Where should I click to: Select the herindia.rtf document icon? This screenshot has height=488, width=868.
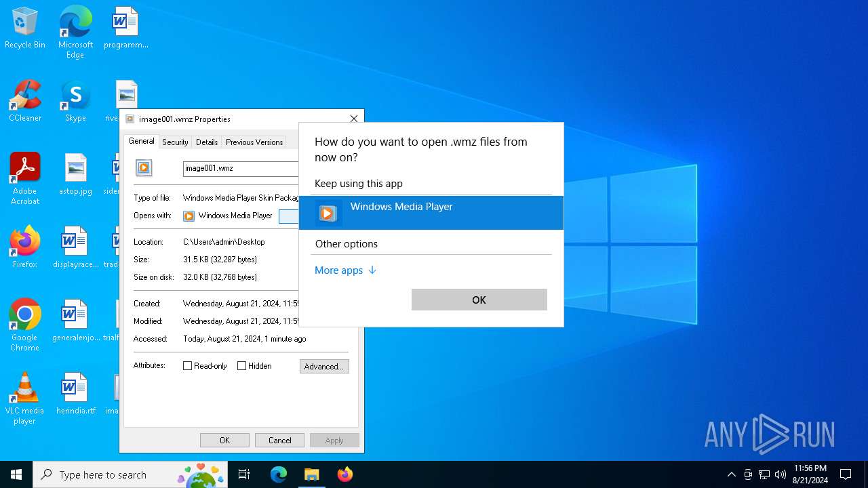tap(75, 394)
